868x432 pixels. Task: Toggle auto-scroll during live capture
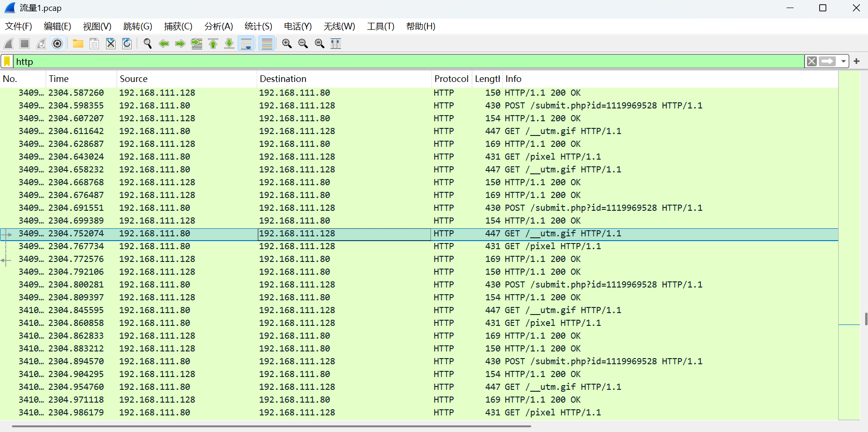coord(247,44)
